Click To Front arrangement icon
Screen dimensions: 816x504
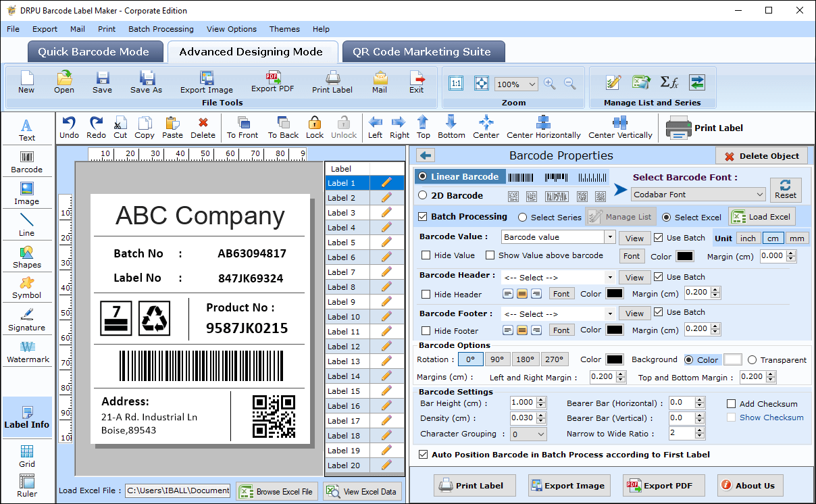point(243,123)
